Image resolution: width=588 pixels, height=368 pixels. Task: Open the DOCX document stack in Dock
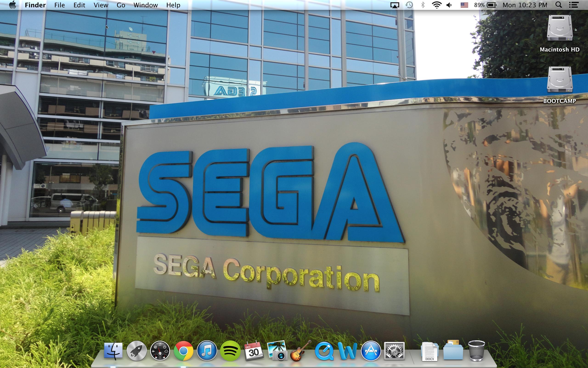(430, 351)
